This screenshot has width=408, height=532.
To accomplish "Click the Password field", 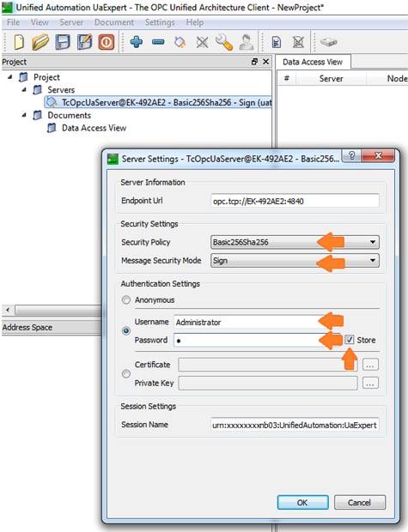I will 257,340.
